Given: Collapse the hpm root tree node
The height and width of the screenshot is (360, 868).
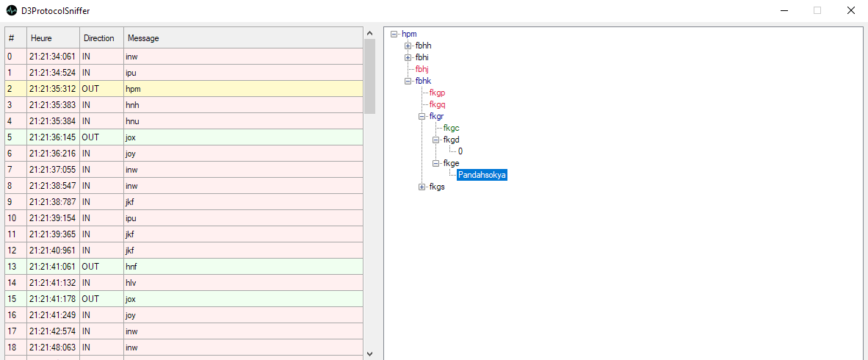Looking at the screenshot, I should [394, 34].
